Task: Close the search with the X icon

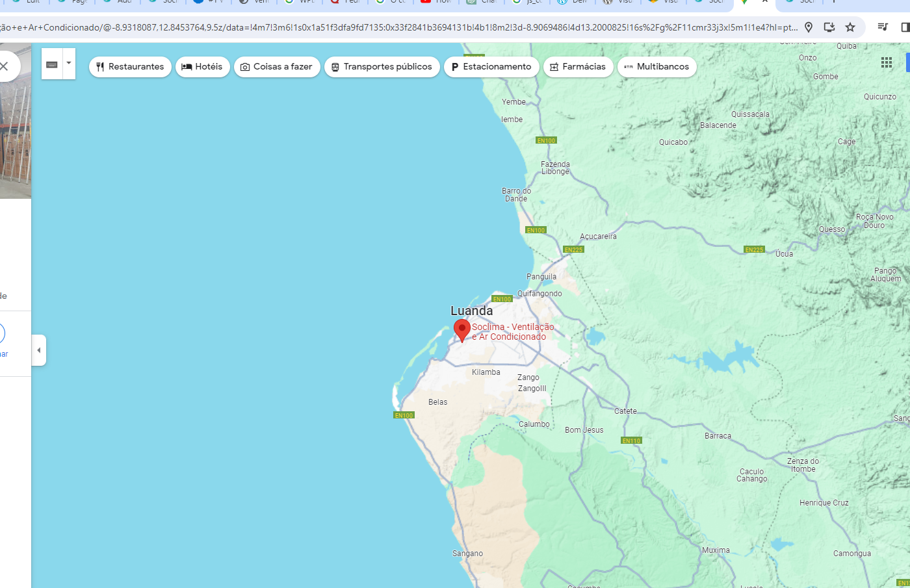Action: (x=5, y=66)
